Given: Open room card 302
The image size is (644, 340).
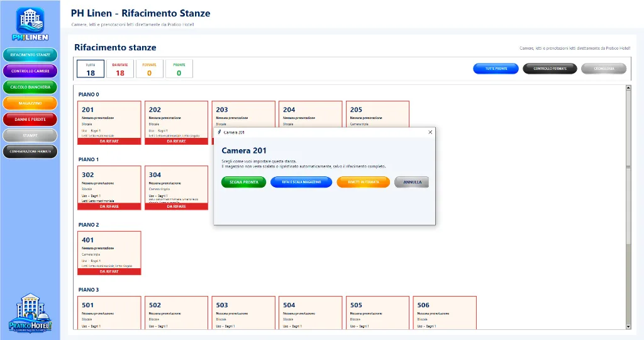Looking at the screenshot, I should pos(109,188).
